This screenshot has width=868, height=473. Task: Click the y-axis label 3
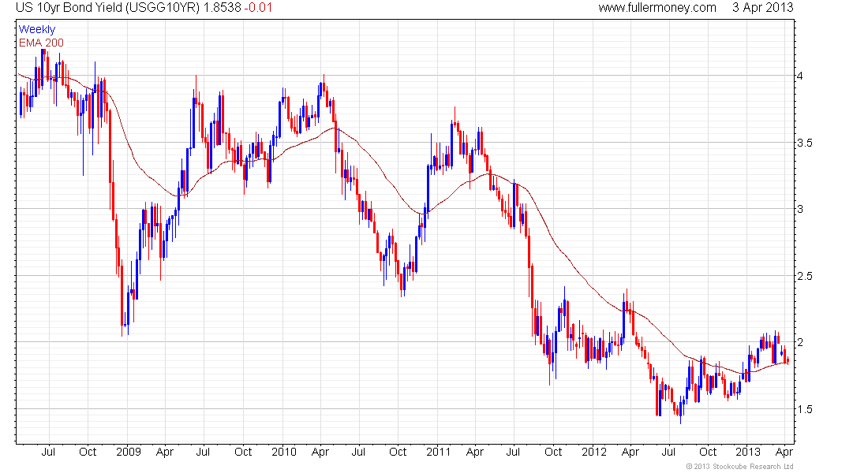(800, 209)
